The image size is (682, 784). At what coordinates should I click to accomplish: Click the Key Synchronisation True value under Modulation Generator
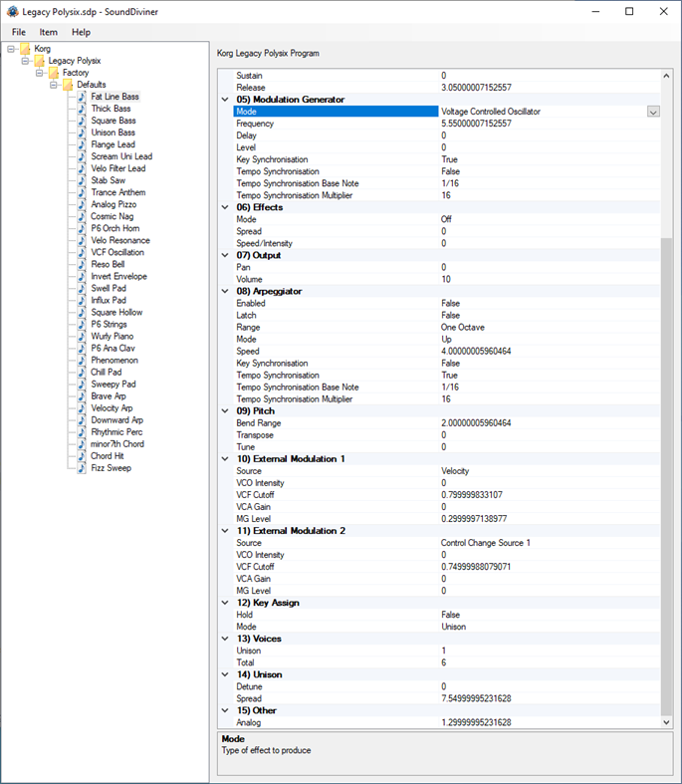pyautogui.click(x=450, y=159)
